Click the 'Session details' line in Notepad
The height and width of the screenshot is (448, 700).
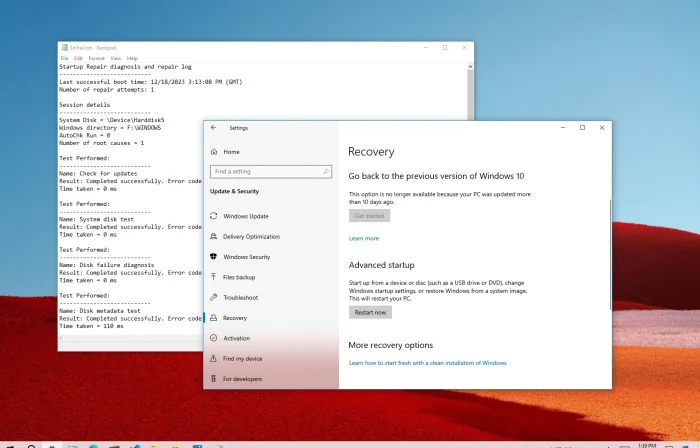tap(84, 105)
